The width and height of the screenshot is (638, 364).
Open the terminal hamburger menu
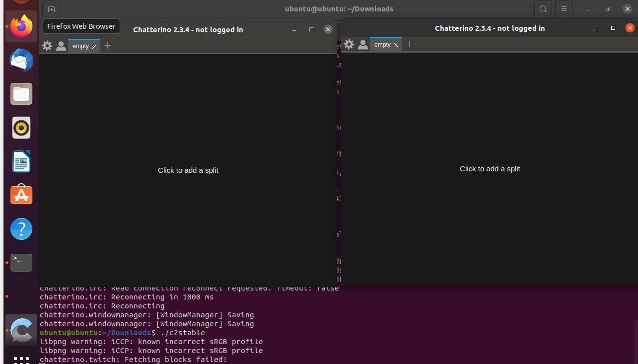tap(564, 9)
